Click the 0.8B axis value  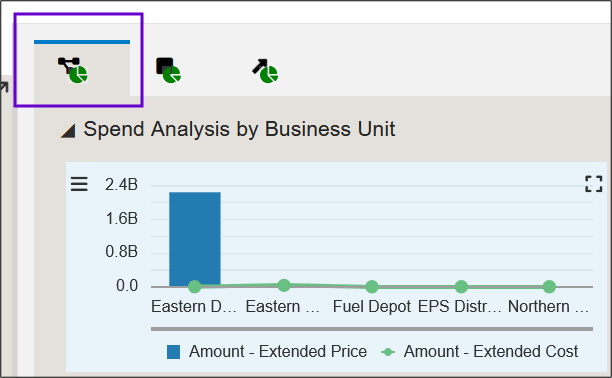click(121, 251)
